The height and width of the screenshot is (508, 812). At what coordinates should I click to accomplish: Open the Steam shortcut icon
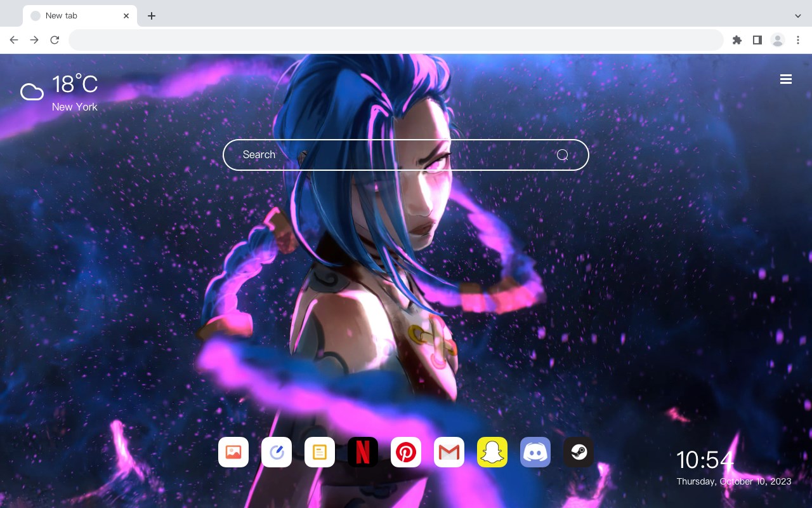coord(579,452)
